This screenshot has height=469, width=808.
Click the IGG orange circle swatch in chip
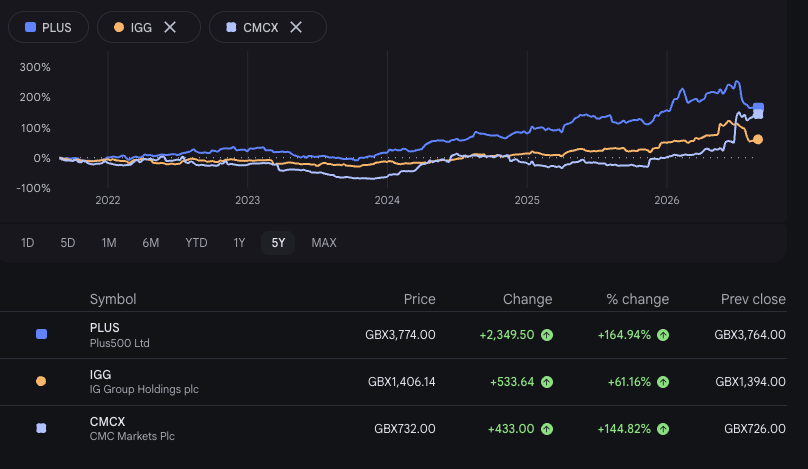click(x=119, y=27)
